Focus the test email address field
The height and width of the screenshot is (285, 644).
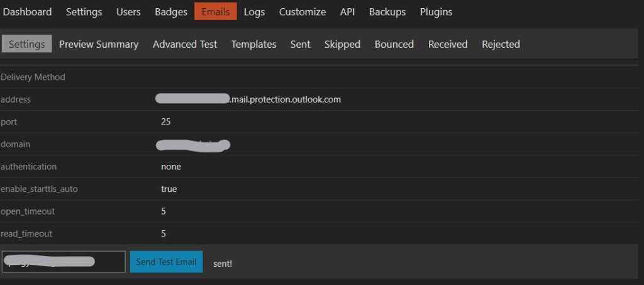click(x=64, y=262)
